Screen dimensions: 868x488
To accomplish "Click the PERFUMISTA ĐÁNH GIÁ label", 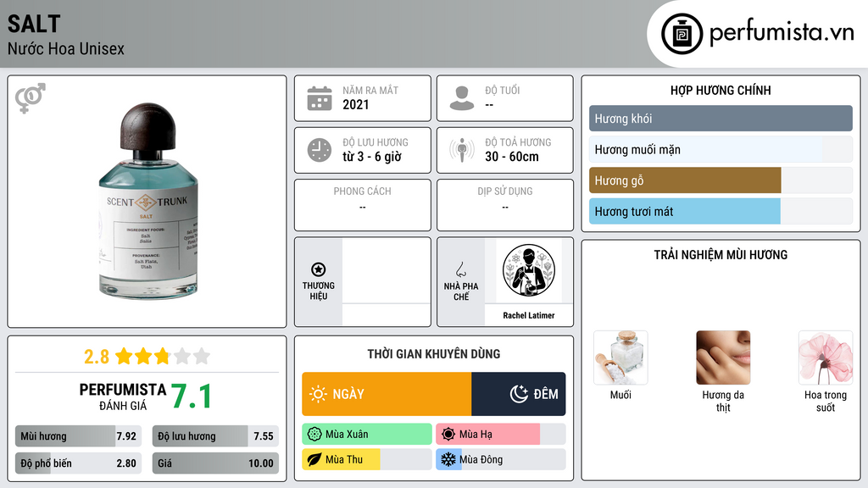I will 123,396.
